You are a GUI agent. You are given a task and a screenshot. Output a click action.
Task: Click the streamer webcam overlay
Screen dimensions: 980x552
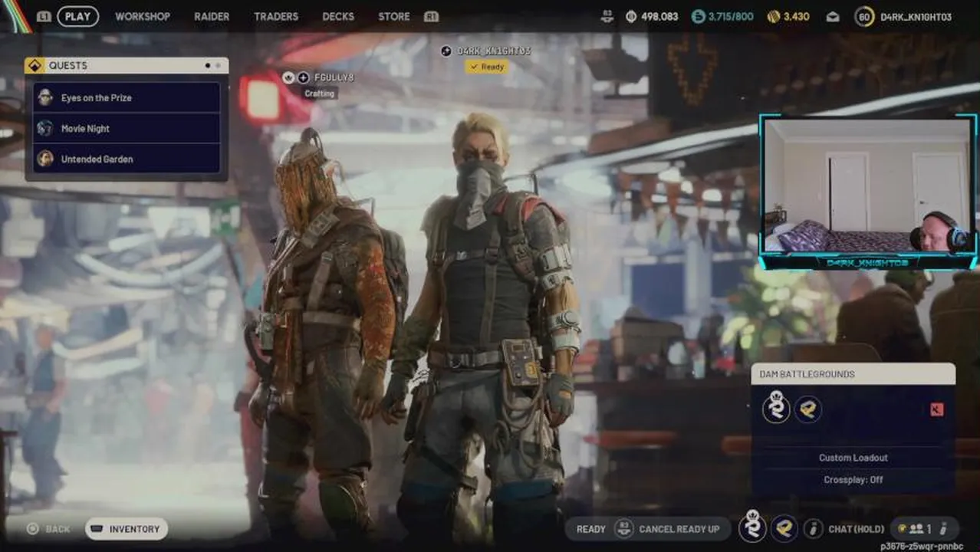[868, 192]
